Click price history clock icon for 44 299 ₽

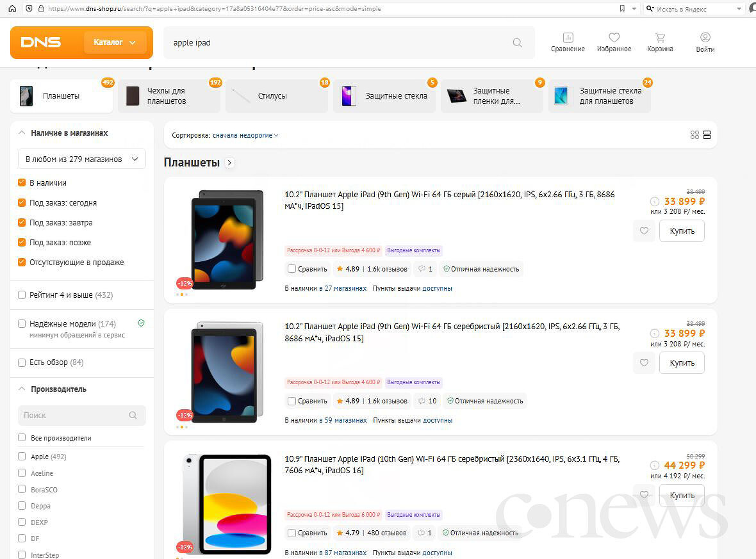(x=654, y=466)
